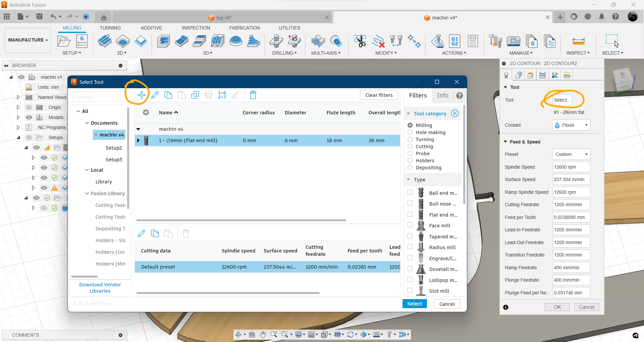
Task: Click the Clear filters button
Action: tap(379, 95)
